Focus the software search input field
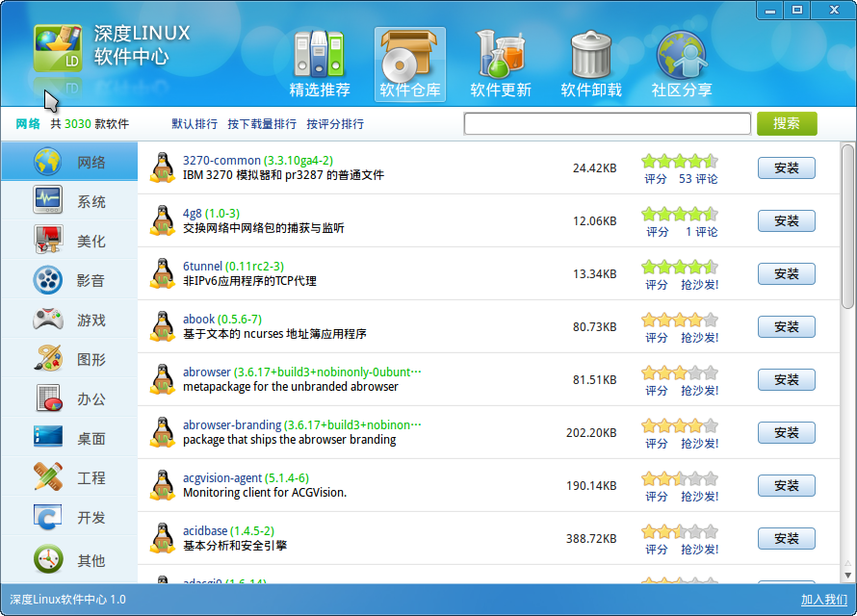Screen dimensions: 857x616 pyautogui.click(x=608, y=123)
